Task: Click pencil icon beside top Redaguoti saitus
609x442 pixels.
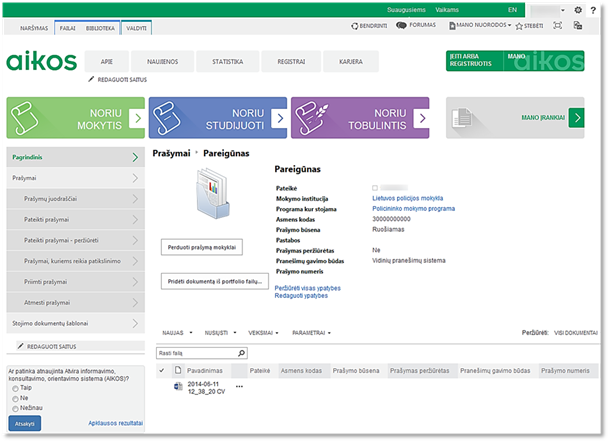Action: [91, 79]
